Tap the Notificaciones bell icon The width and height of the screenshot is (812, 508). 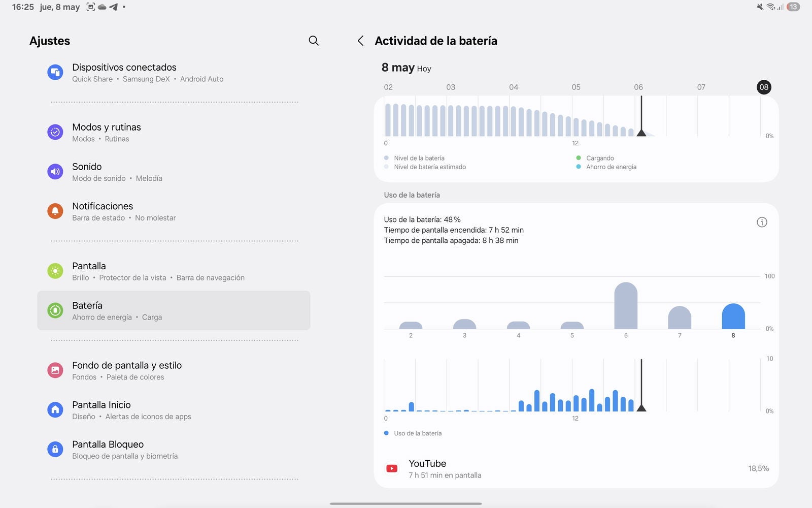55,211
